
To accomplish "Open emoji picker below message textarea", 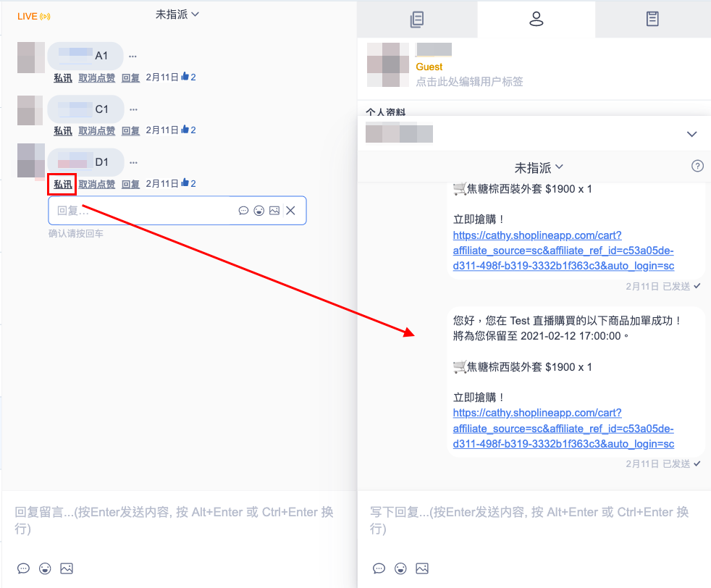I will 400,568.
